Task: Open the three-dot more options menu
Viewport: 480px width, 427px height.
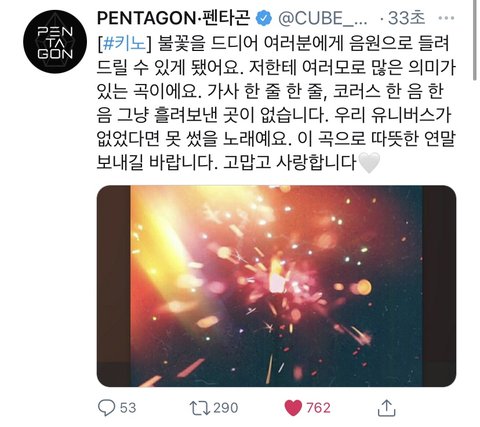Action: pyautogui.click(x=446, y=18)
